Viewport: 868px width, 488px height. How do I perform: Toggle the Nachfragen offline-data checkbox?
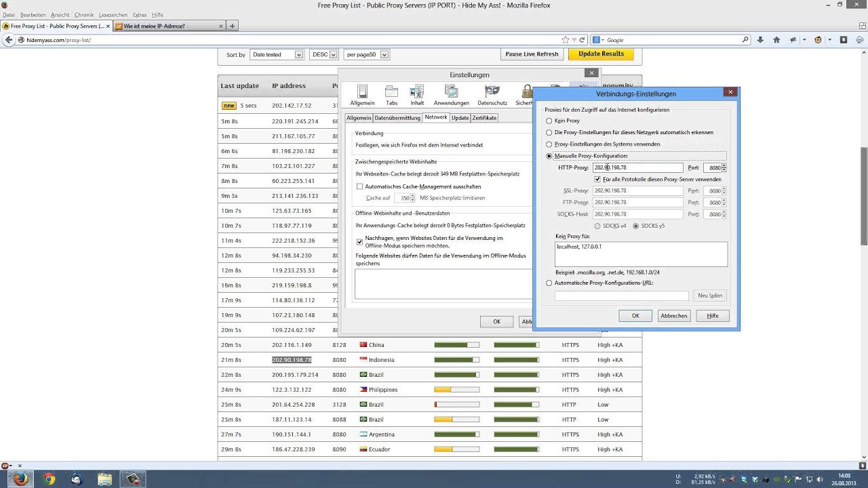(360, 241)
